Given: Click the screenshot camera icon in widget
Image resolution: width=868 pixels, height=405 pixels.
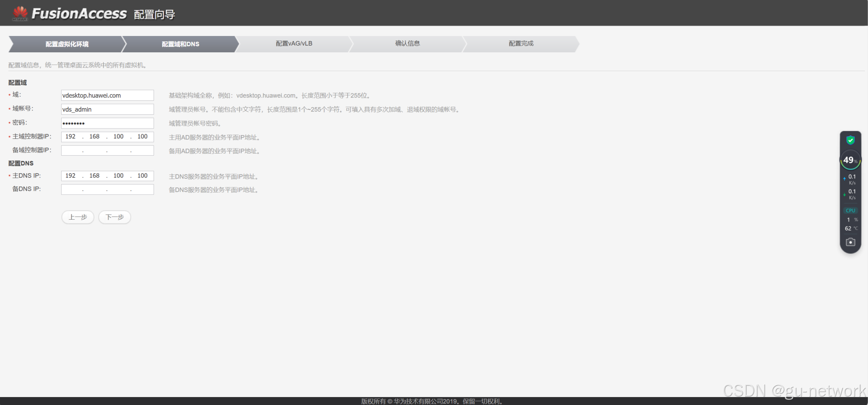Looking at the screenshot, I should pyautogui.click(x=850, y=242).
